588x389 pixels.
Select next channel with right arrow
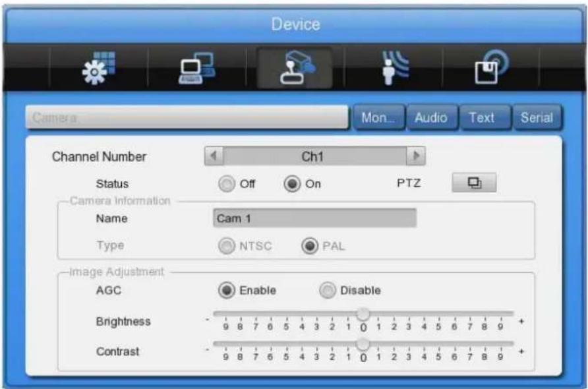tap(416, 156)
